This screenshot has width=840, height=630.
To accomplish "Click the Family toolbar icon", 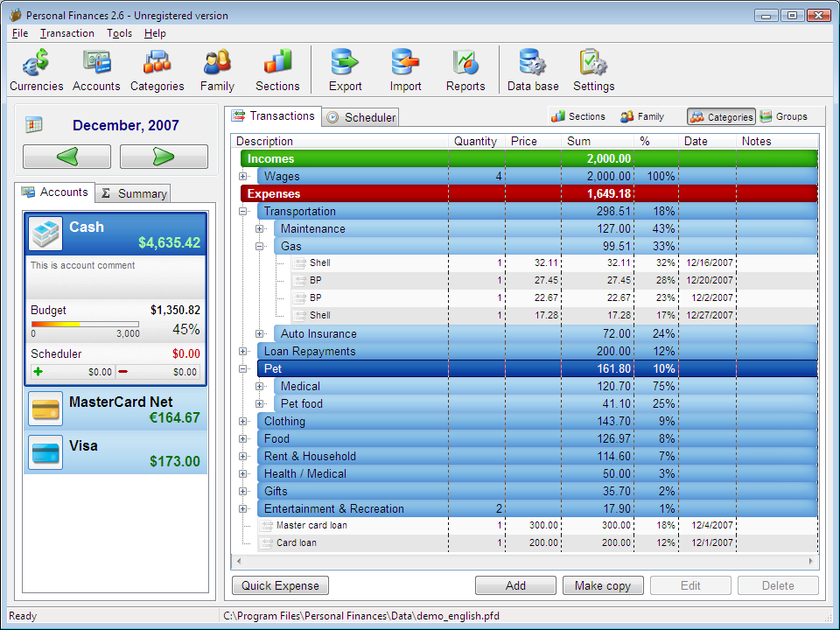I will click(217, 70).
